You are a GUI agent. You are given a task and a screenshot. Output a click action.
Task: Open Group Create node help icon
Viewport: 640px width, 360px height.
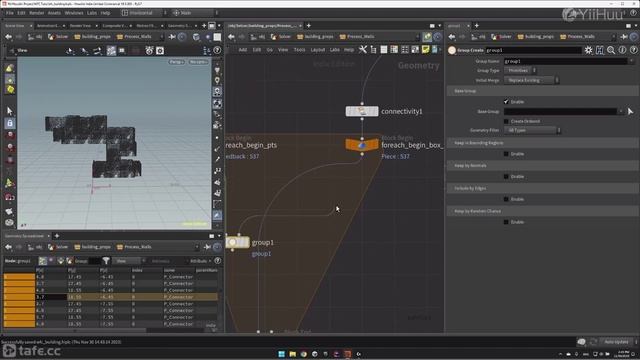tap(633, 50)
